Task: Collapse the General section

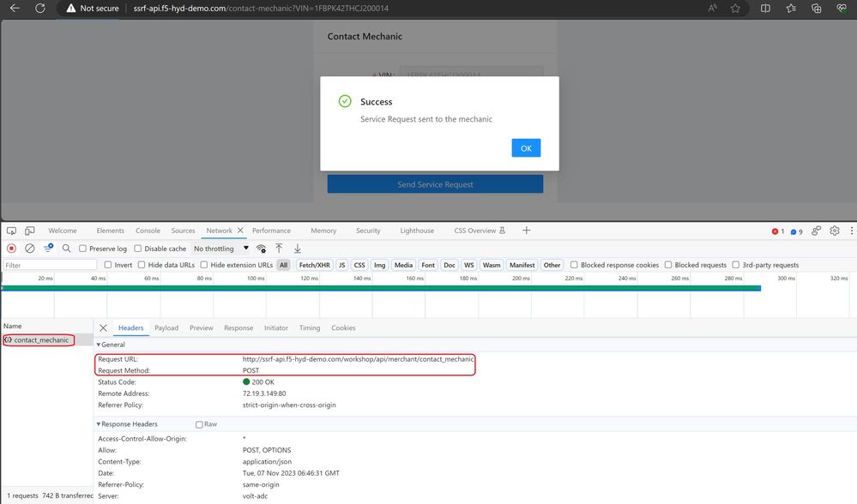Action: (x=98, y=345)
